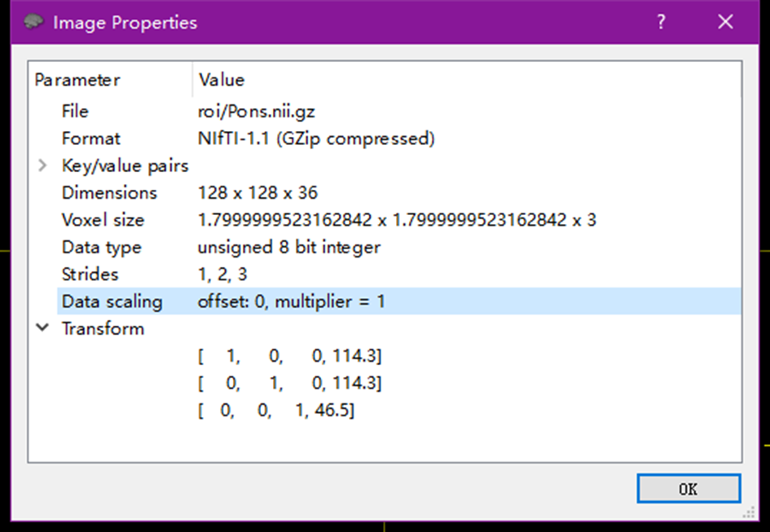Image resolution: width=770 pixels, height=532 pixels.
Task: Select the Data type row
Action: [x=101, y=247]
